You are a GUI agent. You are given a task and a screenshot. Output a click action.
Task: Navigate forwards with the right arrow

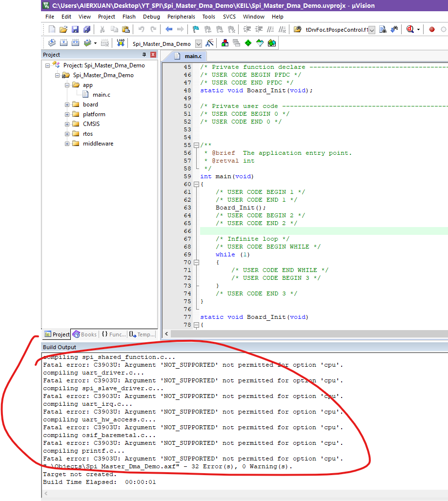[181, 29]
